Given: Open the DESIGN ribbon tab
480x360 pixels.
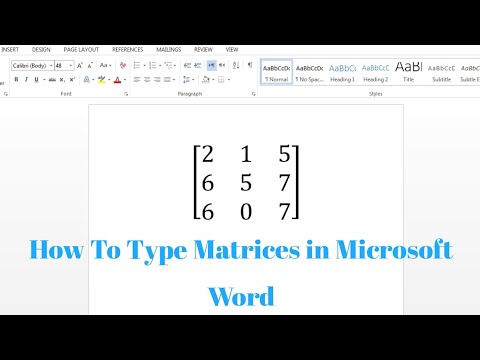Looking at the screenshot, I should pos(41,50).
